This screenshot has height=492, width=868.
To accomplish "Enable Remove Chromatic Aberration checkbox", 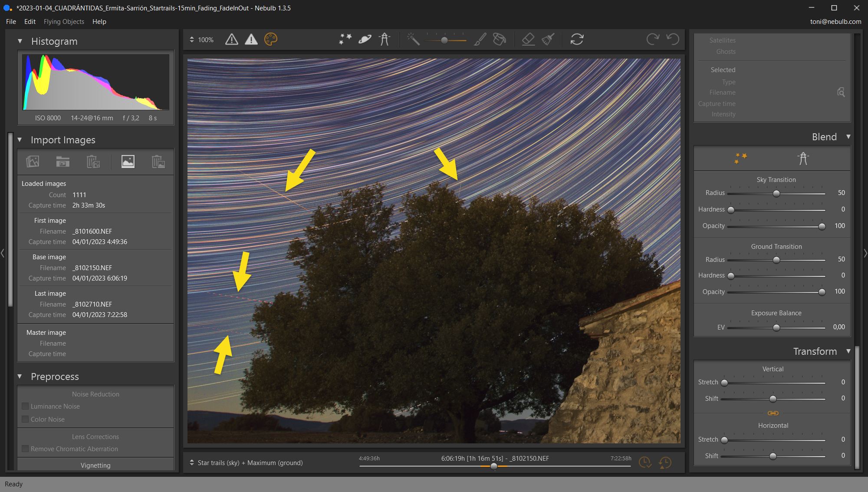I will [25, 449].
